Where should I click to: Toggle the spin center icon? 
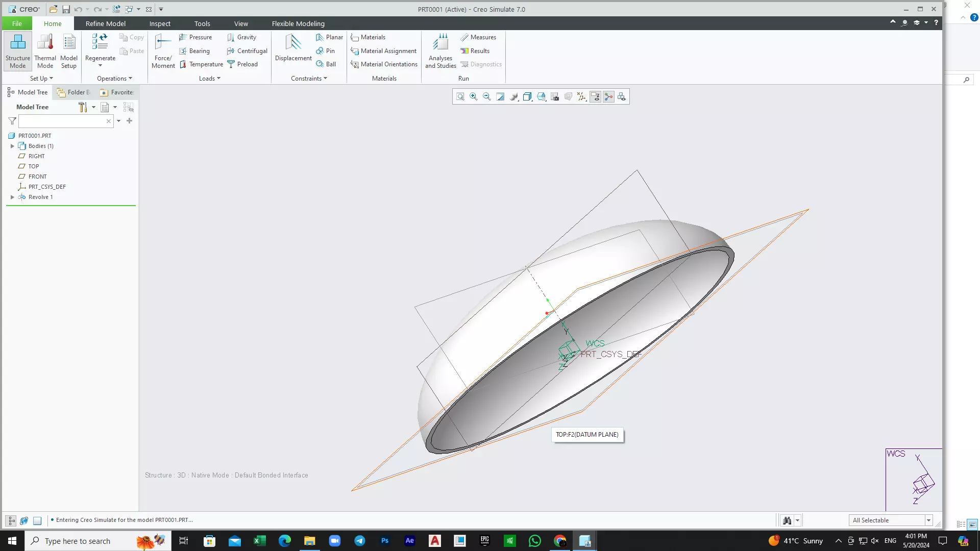608,97
